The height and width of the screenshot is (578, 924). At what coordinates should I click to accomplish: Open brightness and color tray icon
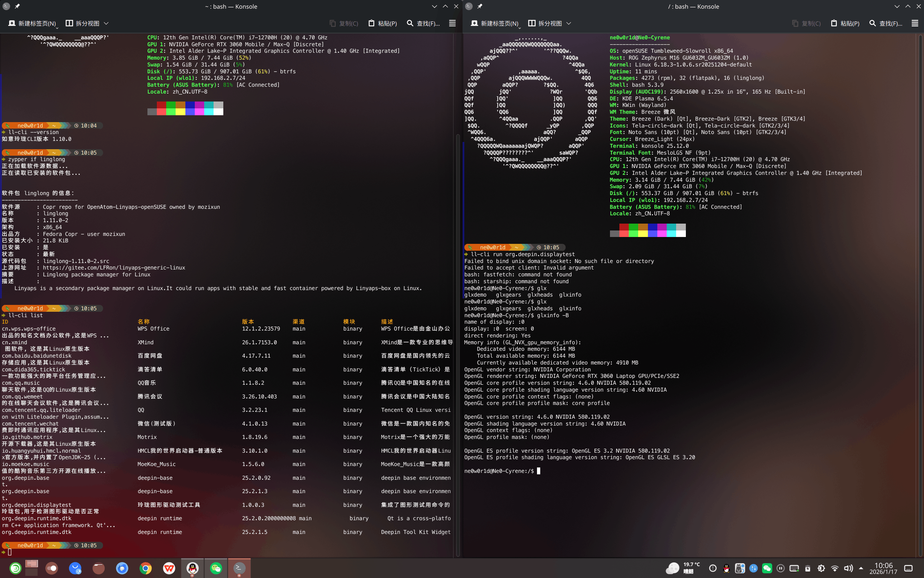(x=821, y=568)
